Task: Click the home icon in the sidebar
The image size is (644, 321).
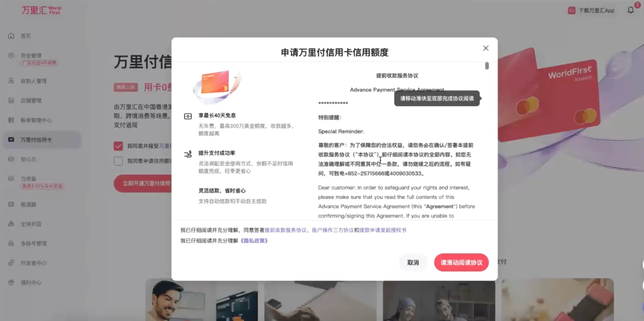Action: point(11,36)
